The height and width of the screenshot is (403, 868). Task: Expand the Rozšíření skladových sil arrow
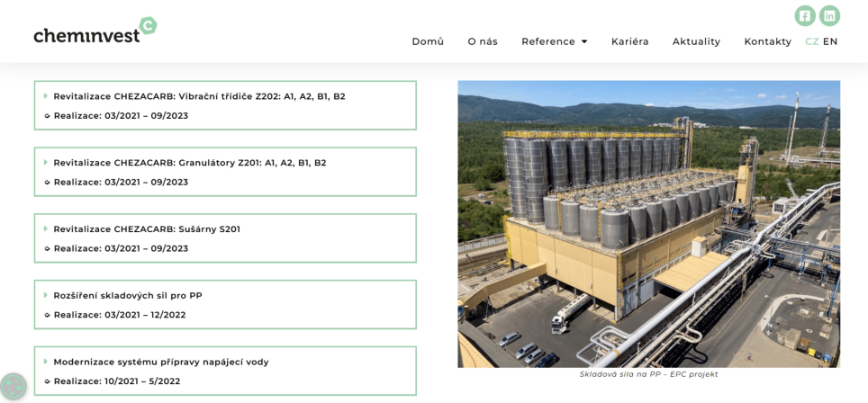pyautogui.click(x=46, y=295)
